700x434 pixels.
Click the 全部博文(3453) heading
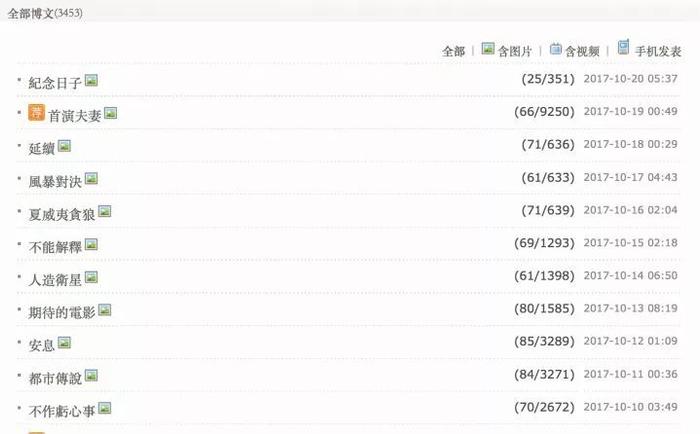(45, 13)
